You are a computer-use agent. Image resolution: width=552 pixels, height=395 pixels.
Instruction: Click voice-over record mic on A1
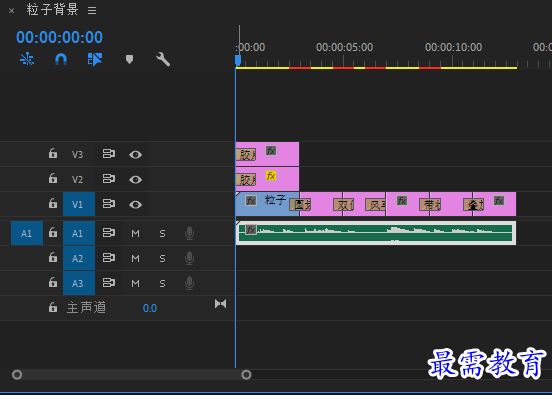point(189,233)
